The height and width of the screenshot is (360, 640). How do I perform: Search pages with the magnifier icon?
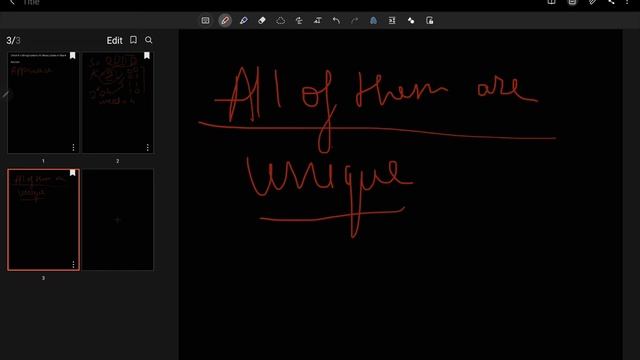tap(149, 40)
